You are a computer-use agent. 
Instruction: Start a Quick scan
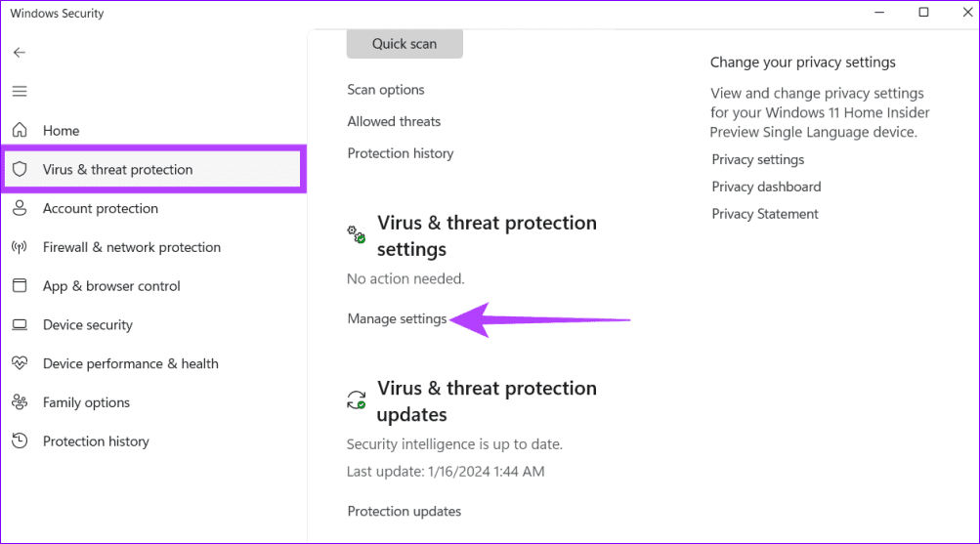coord(405,44)
